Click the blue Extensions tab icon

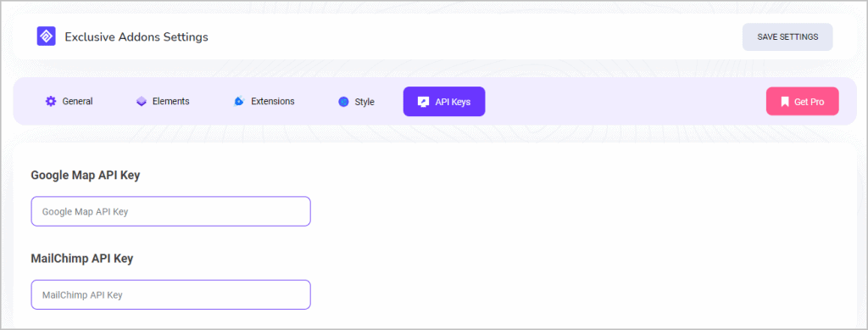pos(239,101)
